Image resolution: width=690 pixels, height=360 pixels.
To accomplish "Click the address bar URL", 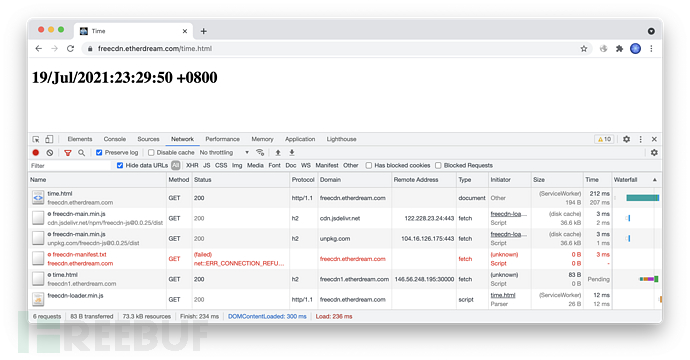I will tap(155, 49).
